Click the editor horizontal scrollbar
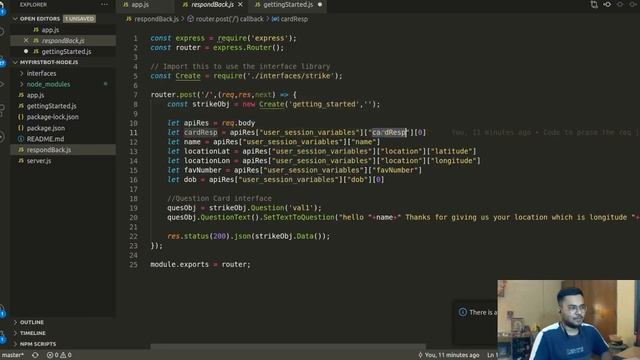Screen dimensions: 640x360 click(288, 347)
